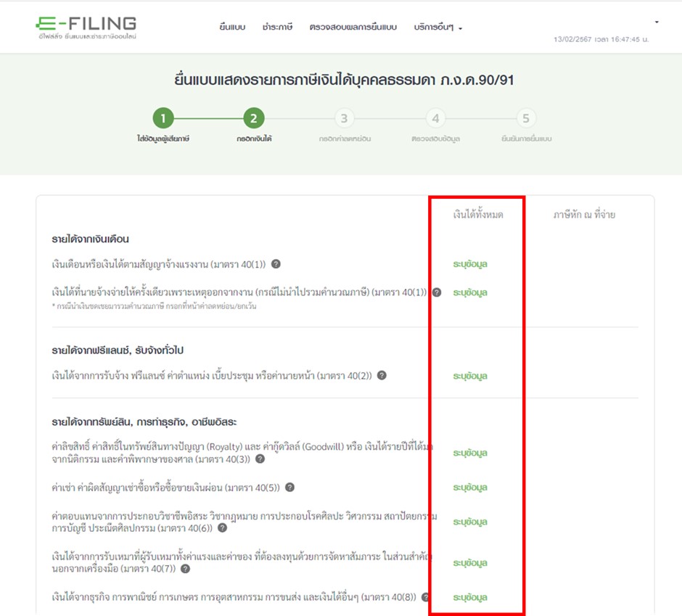682x616 pixels.
Task: Click ระบุข้อมูล for contractor income 40(7)
Action: (x=470, y=563)
